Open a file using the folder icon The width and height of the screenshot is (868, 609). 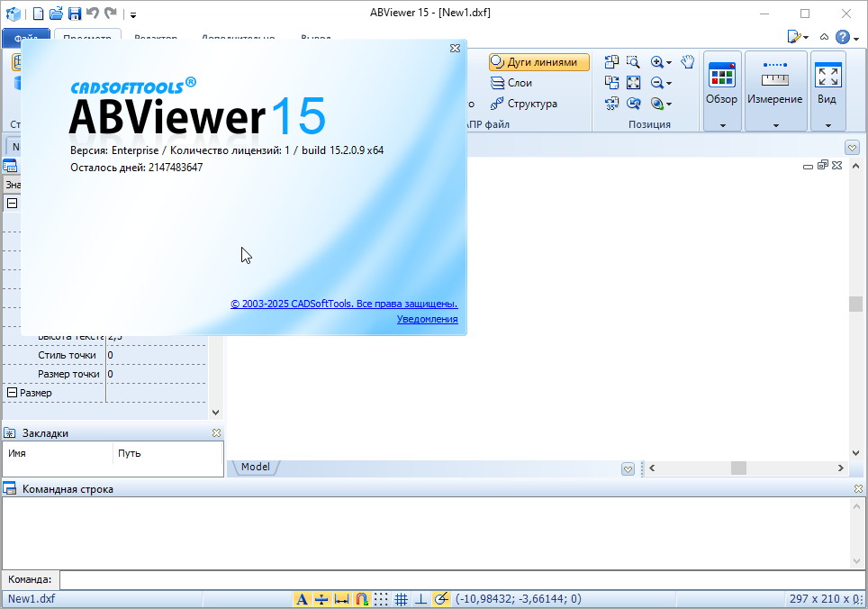(x=56, y=14)
